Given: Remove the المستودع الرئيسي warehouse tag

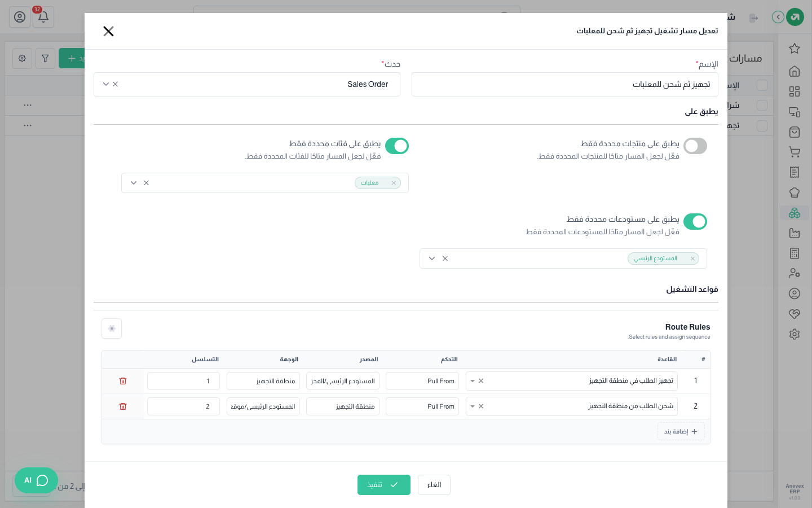Looking at the screenshot, I should tap(692, 259).
